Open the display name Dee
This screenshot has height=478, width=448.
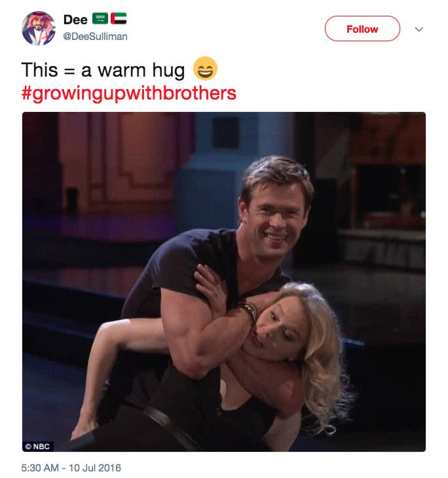point(75,20)
